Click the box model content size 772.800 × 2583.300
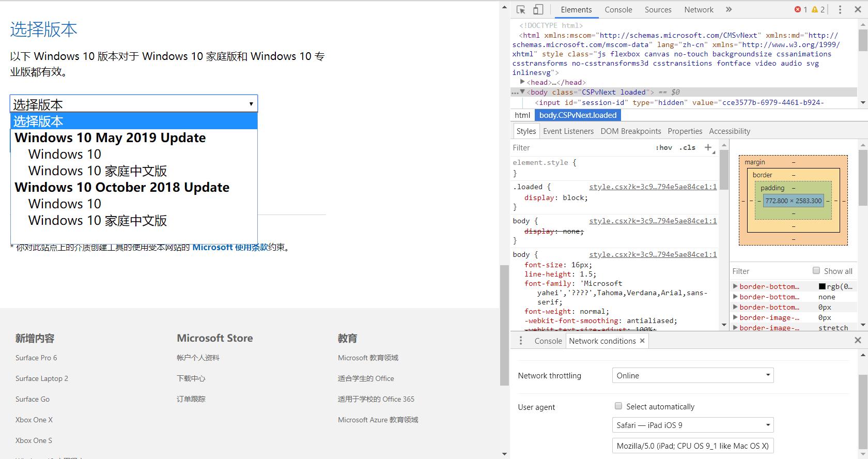This screenshot has height=459, width=868. point(794,201)
